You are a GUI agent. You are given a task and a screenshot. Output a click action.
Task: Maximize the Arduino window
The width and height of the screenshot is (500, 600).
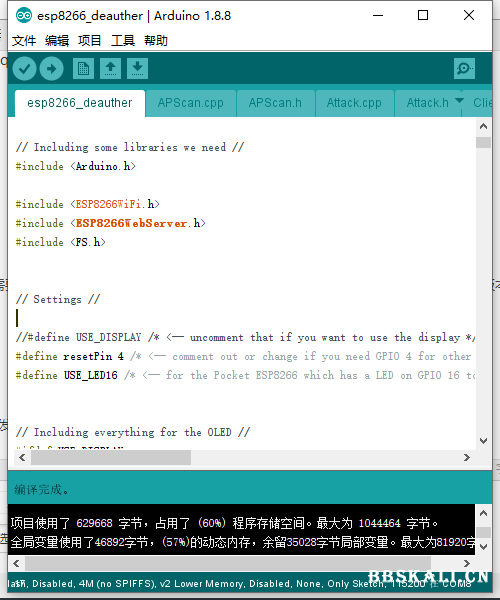point(423,16)
